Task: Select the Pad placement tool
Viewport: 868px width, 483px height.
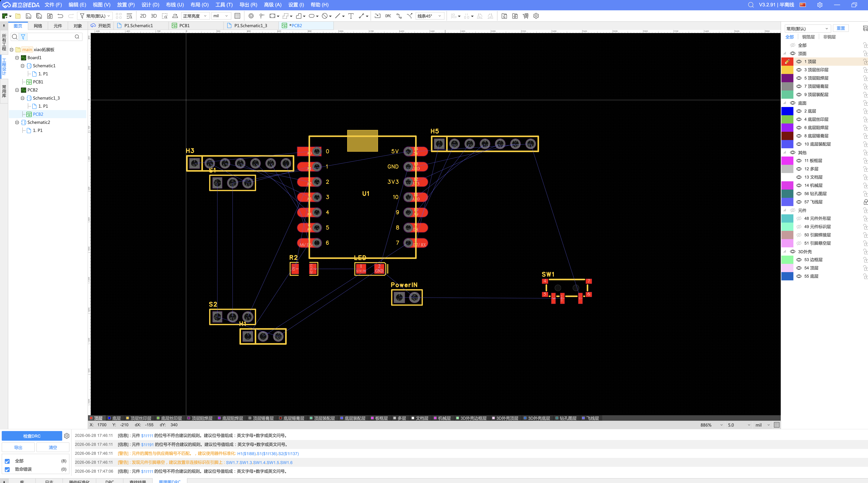Action: click(x=251, y=16)
